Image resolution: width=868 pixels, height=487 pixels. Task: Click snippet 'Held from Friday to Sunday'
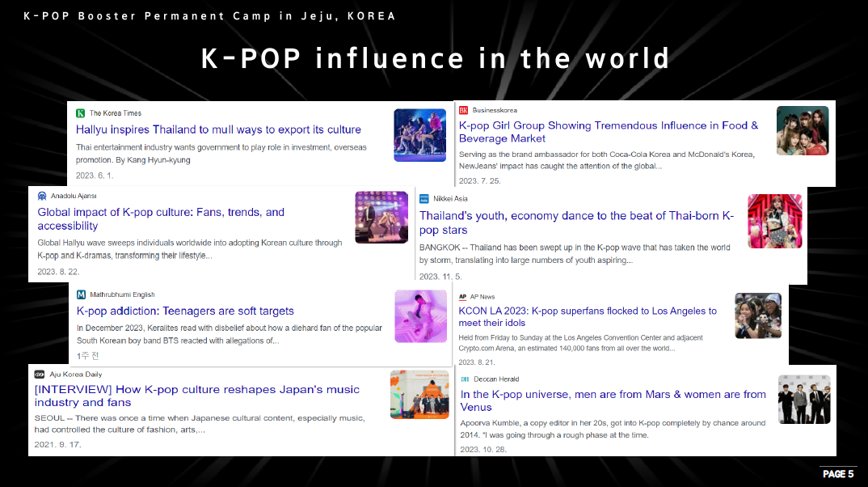point(581,343)
